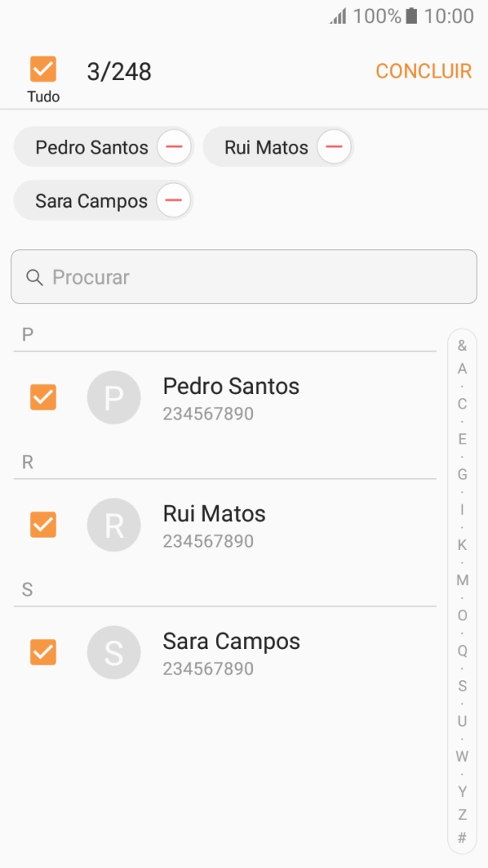Jump to letter S in alphabet index
Viewport: 488px width, 868px height.
462,686
